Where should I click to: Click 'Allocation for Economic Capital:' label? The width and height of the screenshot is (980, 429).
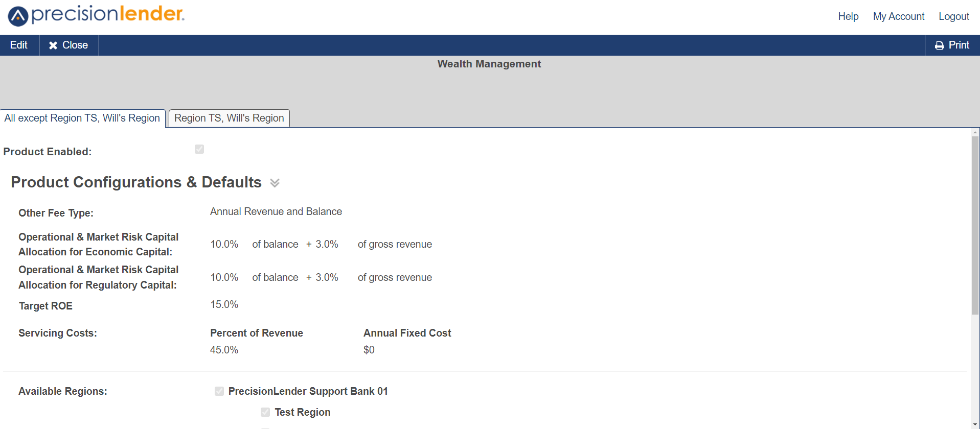click(x=96, y=252)
